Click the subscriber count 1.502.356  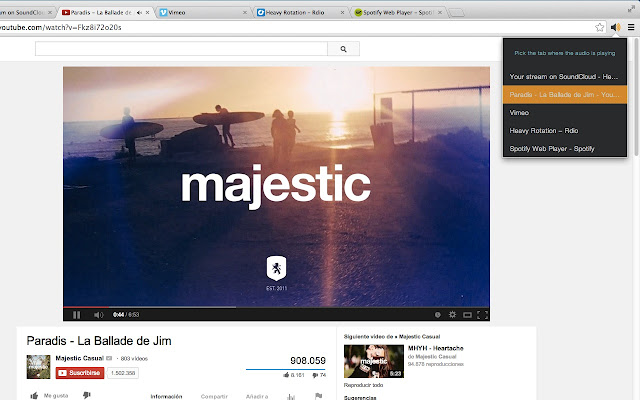[x=123, y=373]
